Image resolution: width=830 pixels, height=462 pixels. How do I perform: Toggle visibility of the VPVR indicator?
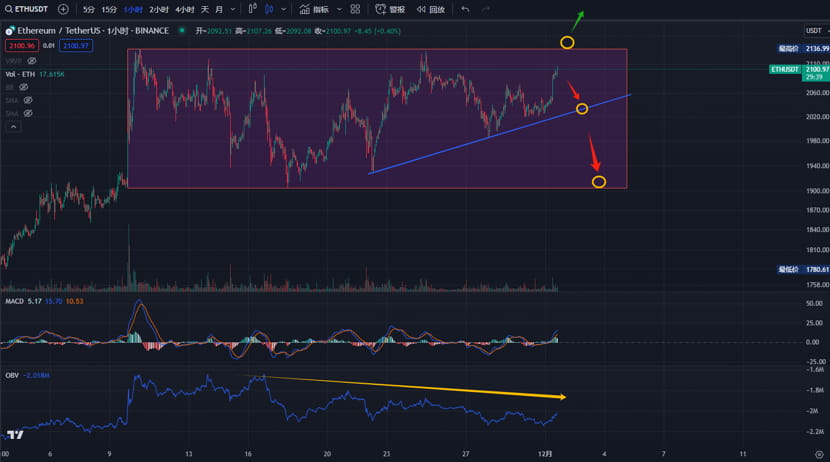(31, 61)
